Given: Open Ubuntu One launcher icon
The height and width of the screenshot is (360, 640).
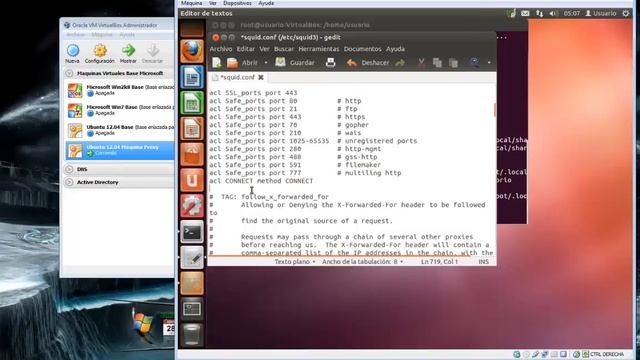Looking at the screenshot, I should [192, 180].
